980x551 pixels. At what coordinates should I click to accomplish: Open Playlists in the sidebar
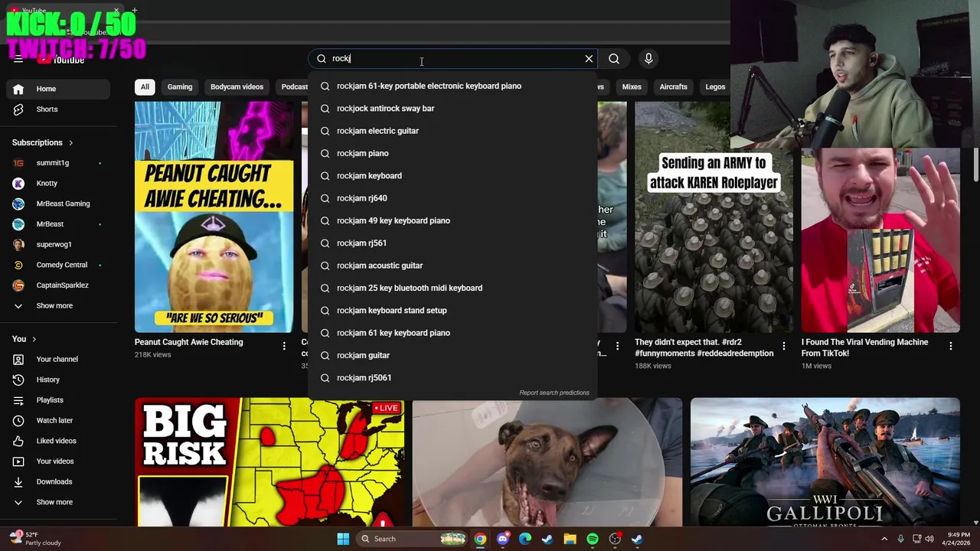[58, 400]
